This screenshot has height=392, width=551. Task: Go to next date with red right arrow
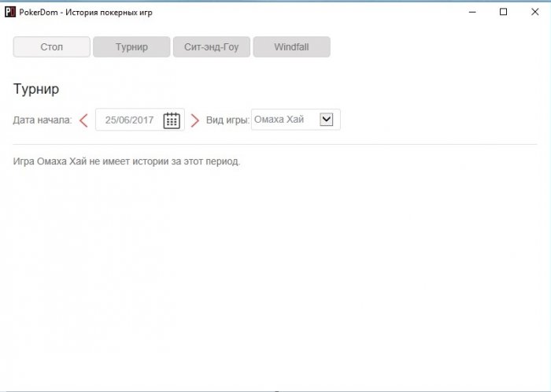pyautogui.click(x=194, y=120)
